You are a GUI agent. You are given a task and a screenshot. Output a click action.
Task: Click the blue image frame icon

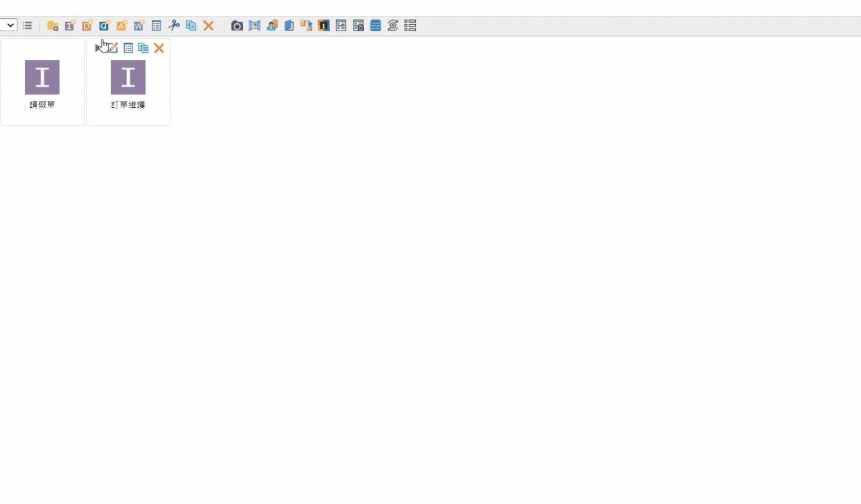[x=254, y=25]
